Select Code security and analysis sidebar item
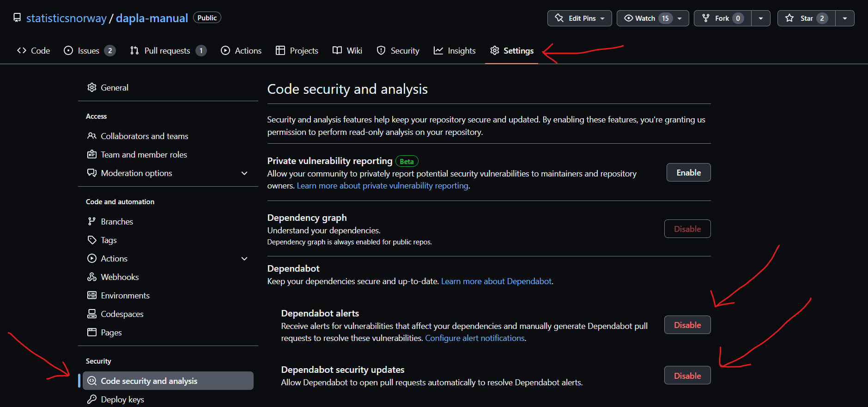868x407 pixels. point(168,381)
